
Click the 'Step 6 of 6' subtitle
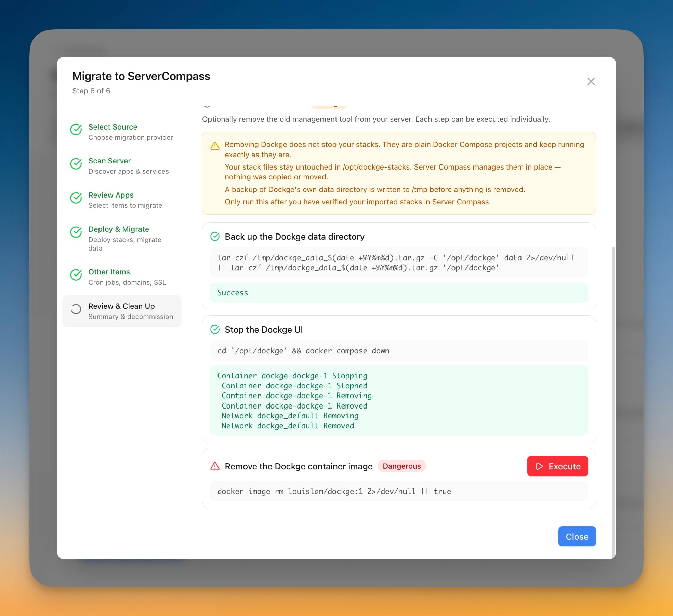pos(91,91)
